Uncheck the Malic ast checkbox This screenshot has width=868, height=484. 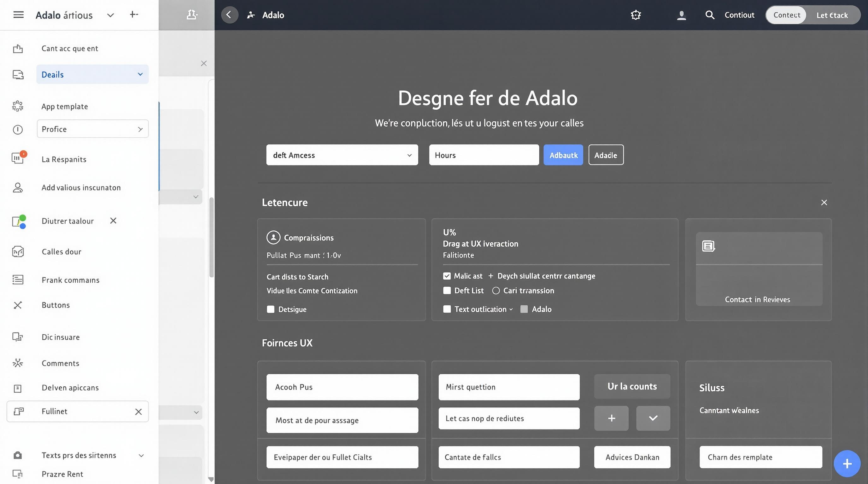tap(447, 276)
